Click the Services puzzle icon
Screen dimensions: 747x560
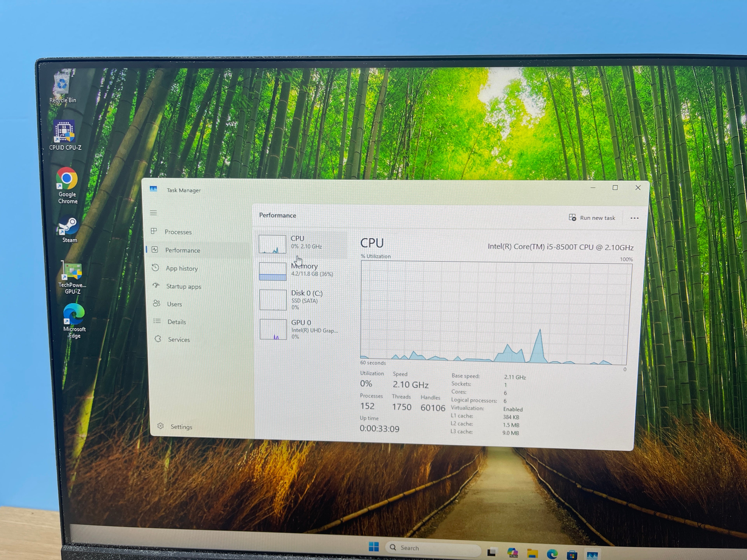pos(158,339)
